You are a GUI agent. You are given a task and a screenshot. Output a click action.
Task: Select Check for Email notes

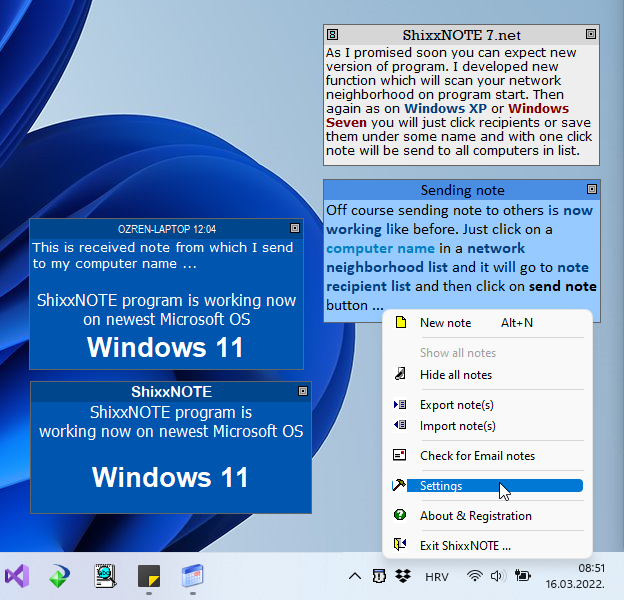pyautogui.click(x=488, y=456)
